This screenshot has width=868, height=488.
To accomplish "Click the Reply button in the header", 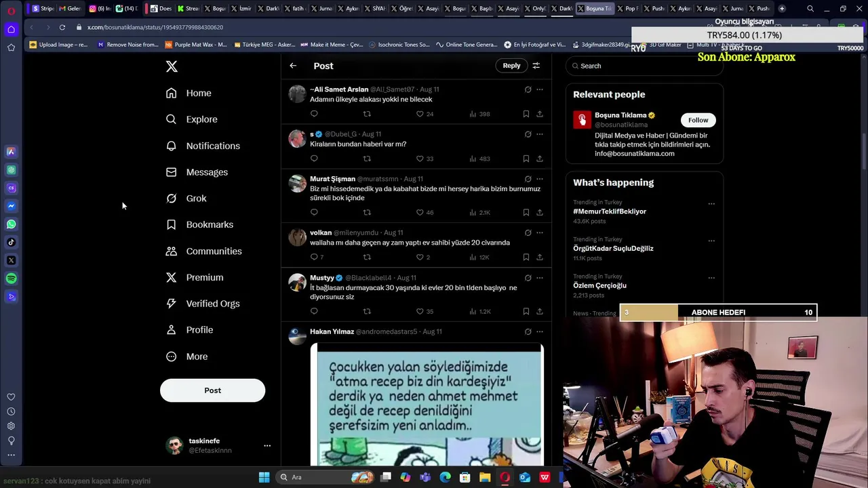I will [511, 66].
